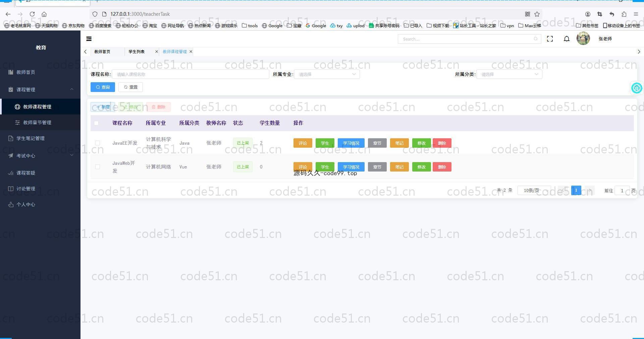Click the browser address bar URL
The width and height of the screenshot is (644, 339).
(140, 14)
